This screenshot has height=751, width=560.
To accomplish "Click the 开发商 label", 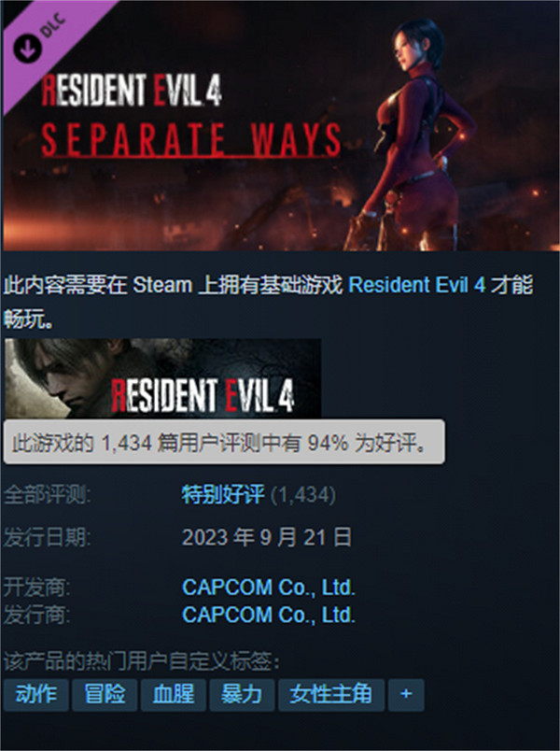I will coord(36,588).
